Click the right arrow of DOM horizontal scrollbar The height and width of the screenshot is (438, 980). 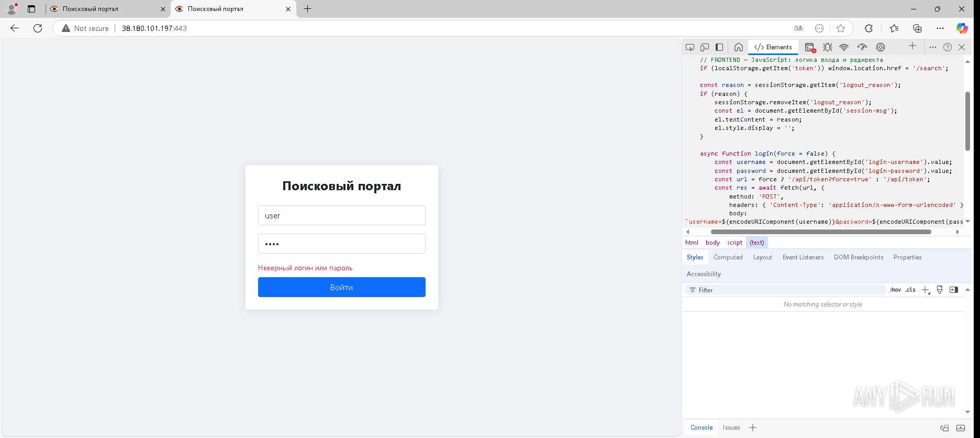[957, 232]
